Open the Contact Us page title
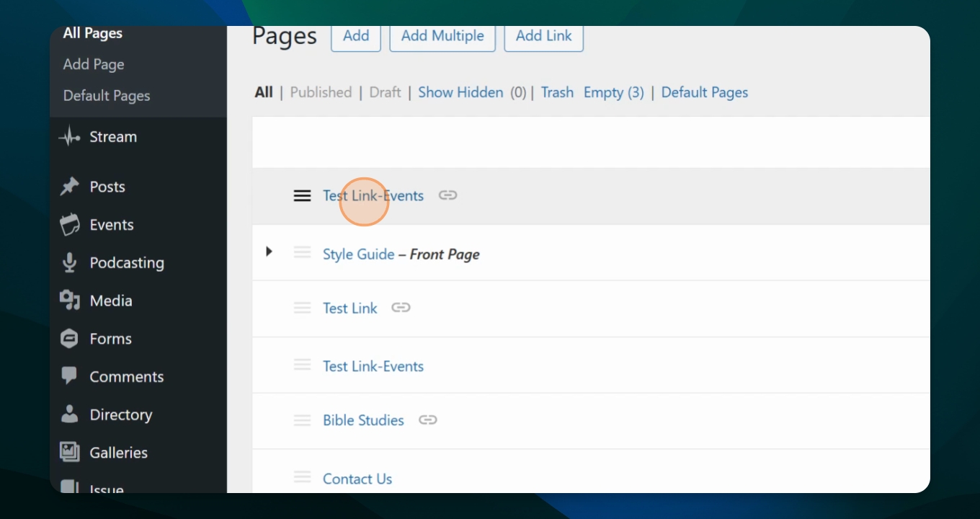The width and height of the screenshot is (980, 519). [357, 479]
